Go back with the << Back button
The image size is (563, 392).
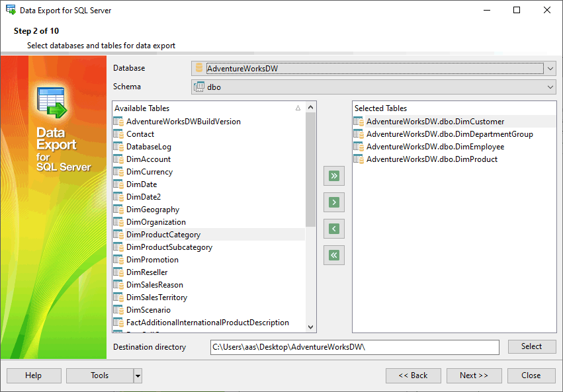pyautogui.click(x=413, y=375)
